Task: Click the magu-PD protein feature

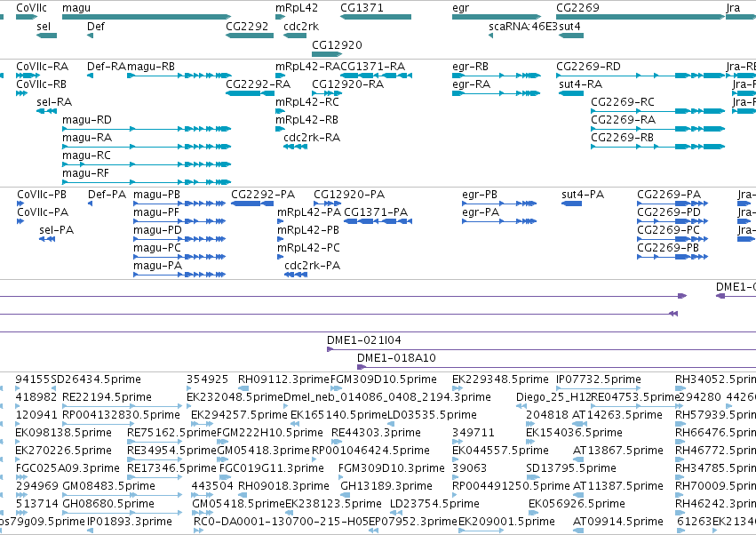Action: click(x=179, y=239)
